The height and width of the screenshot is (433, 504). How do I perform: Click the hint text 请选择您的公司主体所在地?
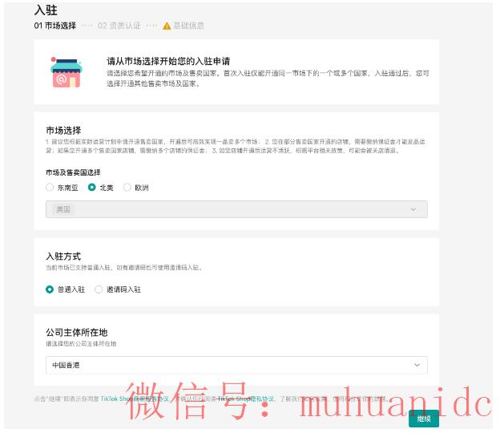point(81,344)
